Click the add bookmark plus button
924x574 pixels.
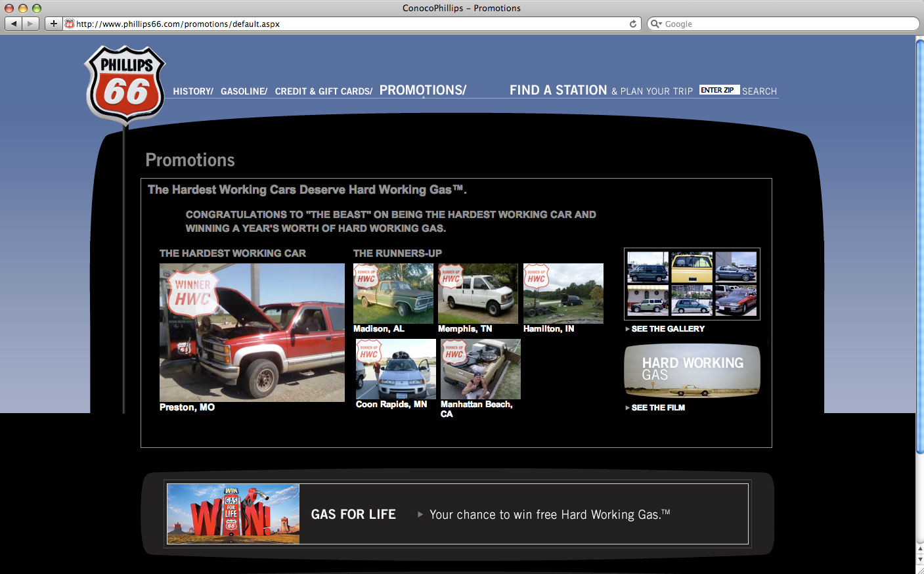click(54, 24)
